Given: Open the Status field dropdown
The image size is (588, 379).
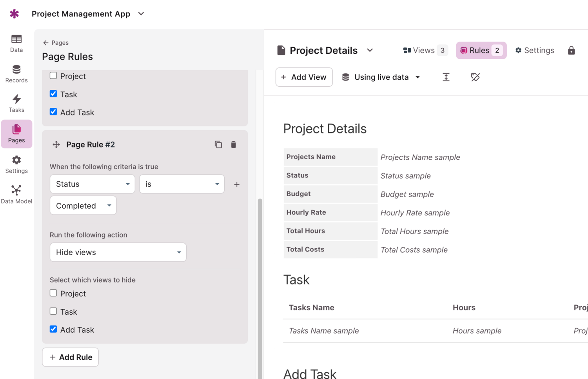Looking at the screenshot, I should tap(93, 184).
